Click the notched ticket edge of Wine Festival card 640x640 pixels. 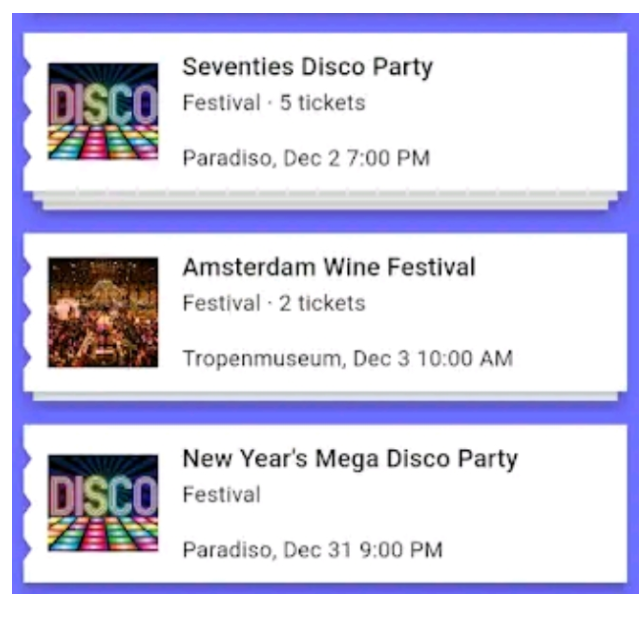click(27, 312)
